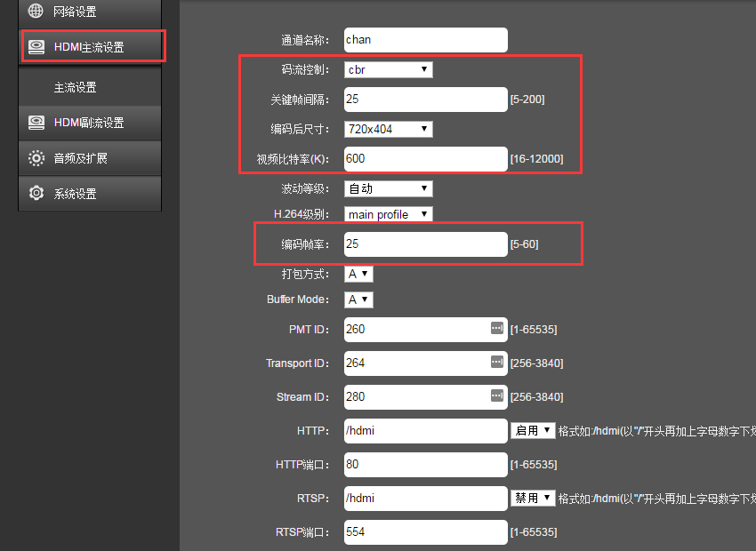Toggle the HTTP 启用 selector
Viewport: 756px width, 551px height.
[533, 430]
